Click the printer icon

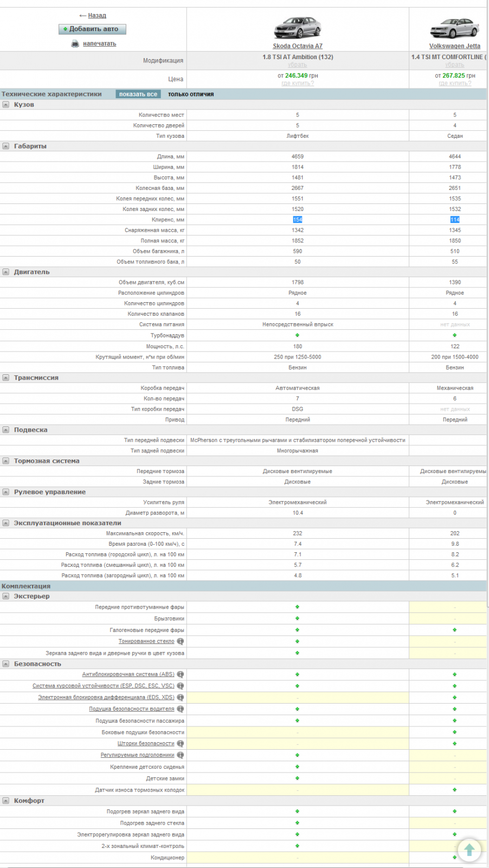tap(75, 44)
